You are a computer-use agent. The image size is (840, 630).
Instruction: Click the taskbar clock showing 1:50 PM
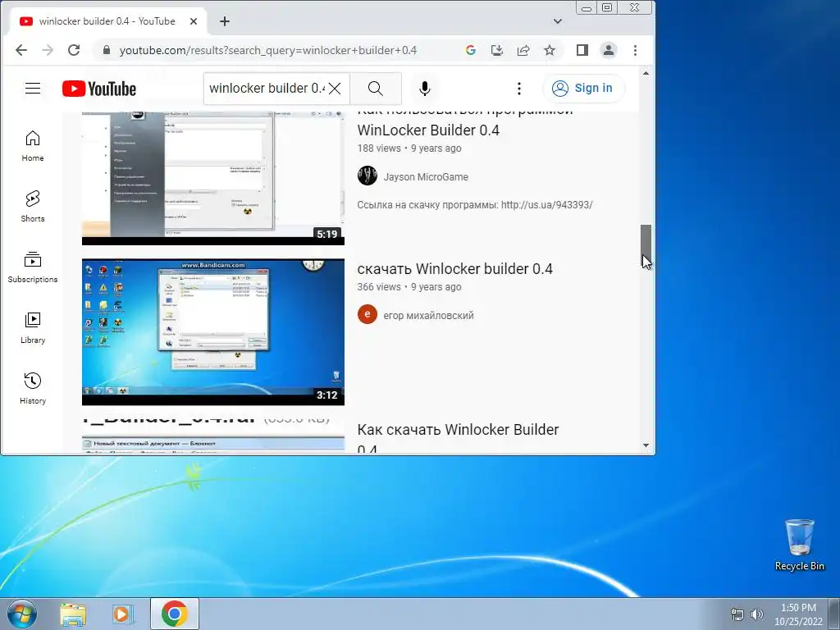click(798, 614)
